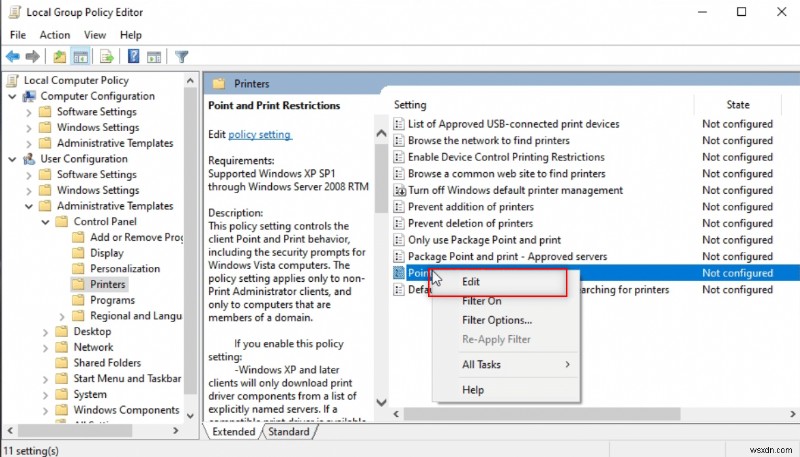Screen dimensions: 800x457
Task: Select the System tree item
Action: click(90, 394)
